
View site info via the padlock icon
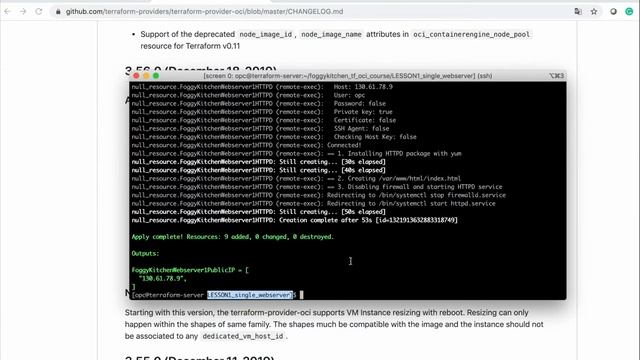pos(58,12)
